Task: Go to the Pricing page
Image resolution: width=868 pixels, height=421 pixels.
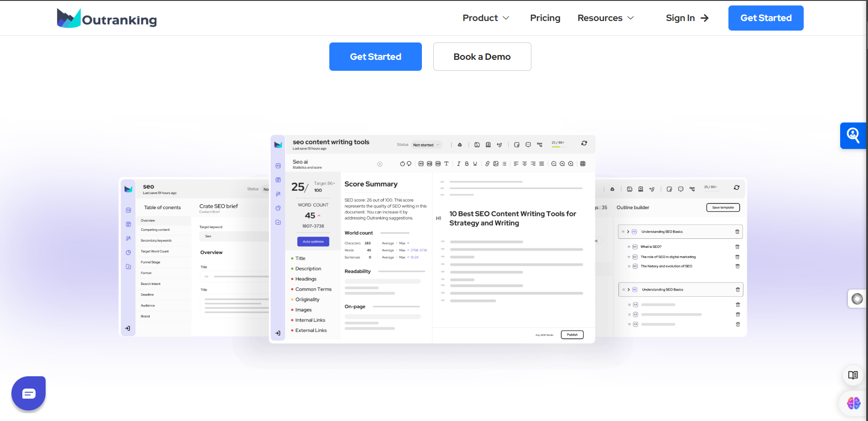Action: (x=545, y=18)
